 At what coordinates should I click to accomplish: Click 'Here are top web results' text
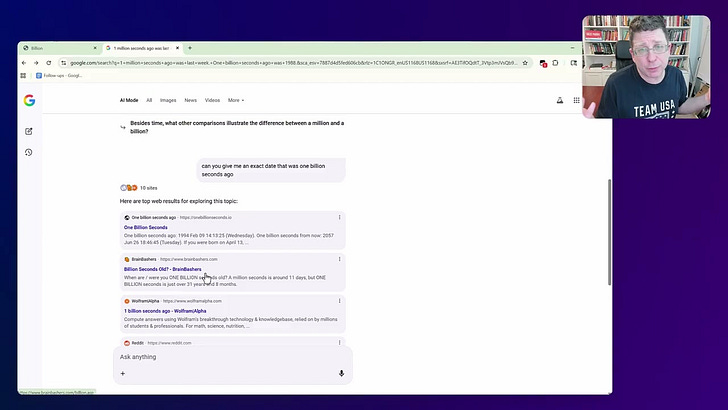click(179, 201)
